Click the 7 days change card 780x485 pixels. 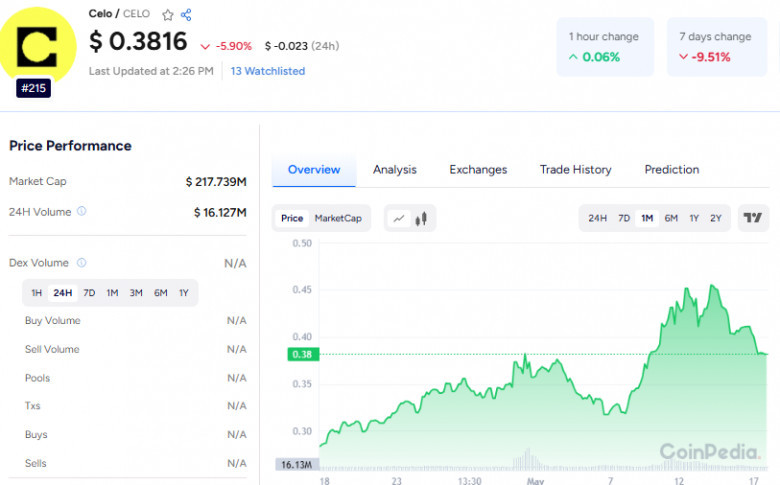coord(717,47)
